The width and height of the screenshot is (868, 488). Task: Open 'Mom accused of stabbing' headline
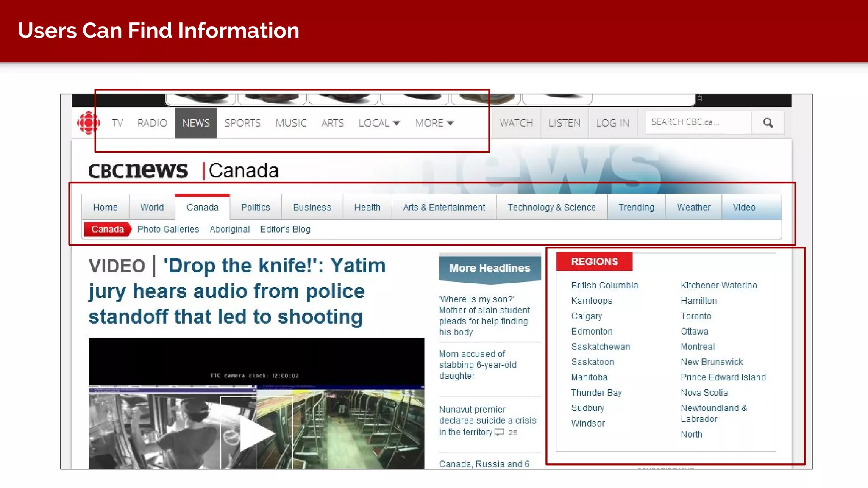pos(478,365)
